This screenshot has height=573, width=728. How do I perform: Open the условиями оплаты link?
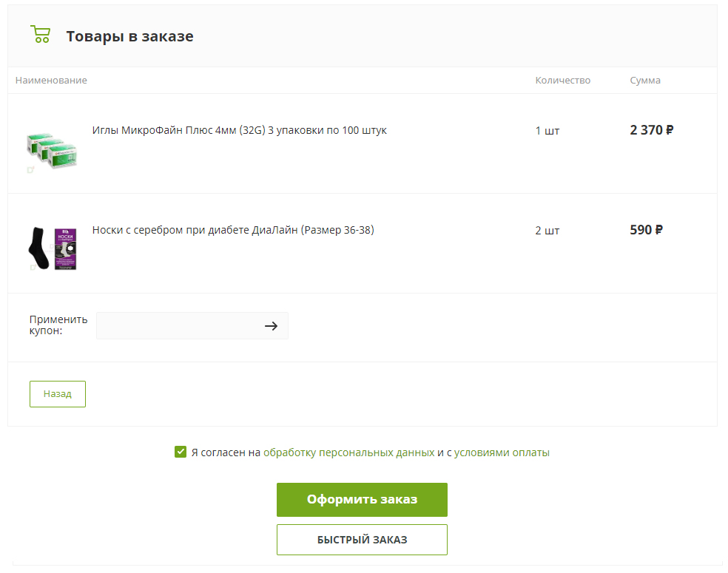(x=502, y=452)
